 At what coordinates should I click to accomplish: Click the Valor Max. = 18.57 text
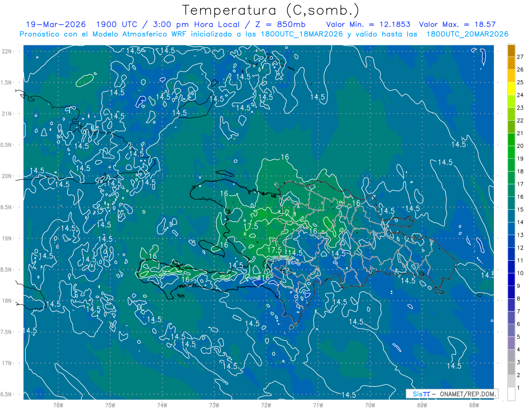457,24
